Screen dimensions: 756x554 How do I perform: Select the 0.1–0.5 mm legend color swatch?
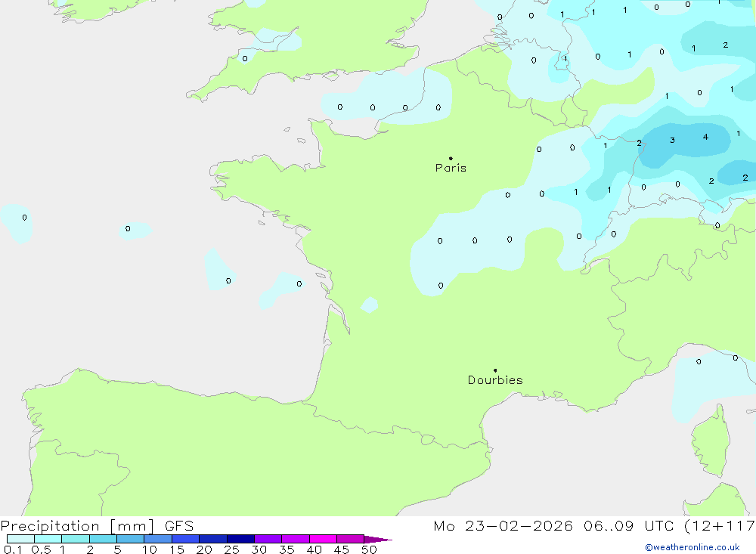[x=20, y=539]
